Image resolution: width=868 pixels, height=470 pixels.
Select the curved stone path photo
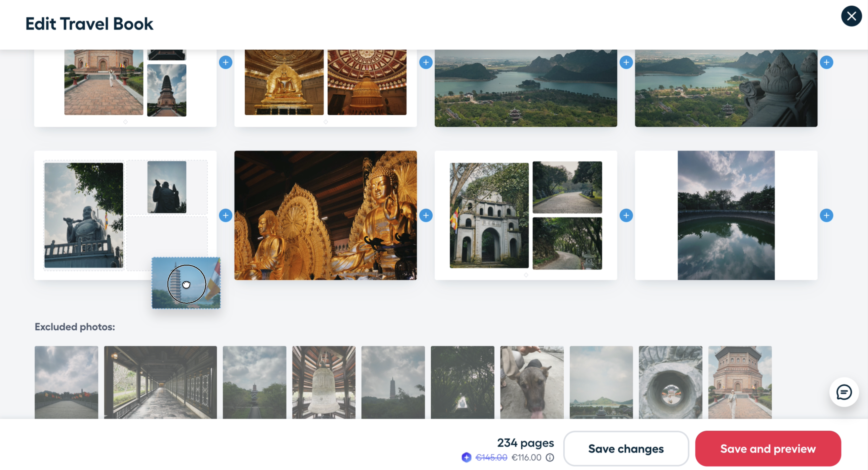click(x=567, y=187)
